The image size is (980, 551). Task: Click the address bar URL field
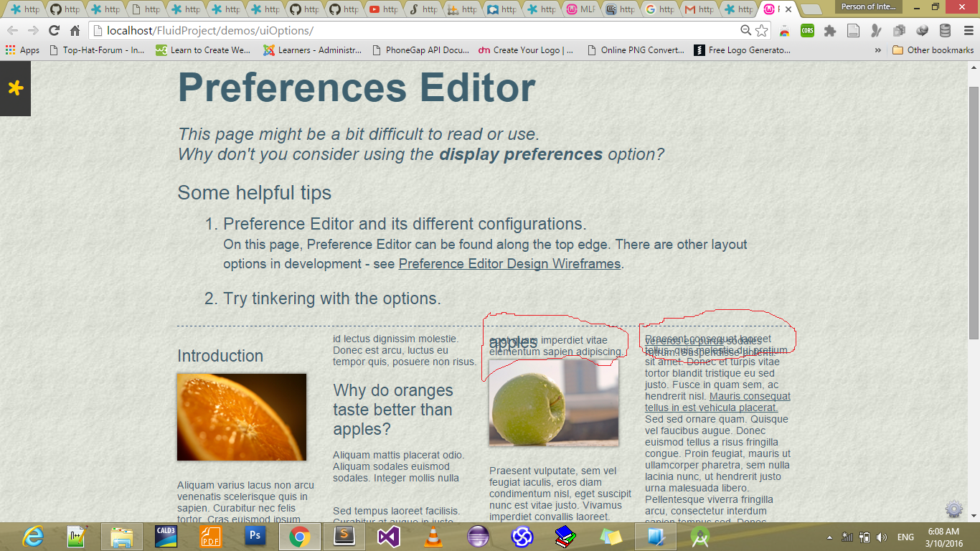point(416,30)
